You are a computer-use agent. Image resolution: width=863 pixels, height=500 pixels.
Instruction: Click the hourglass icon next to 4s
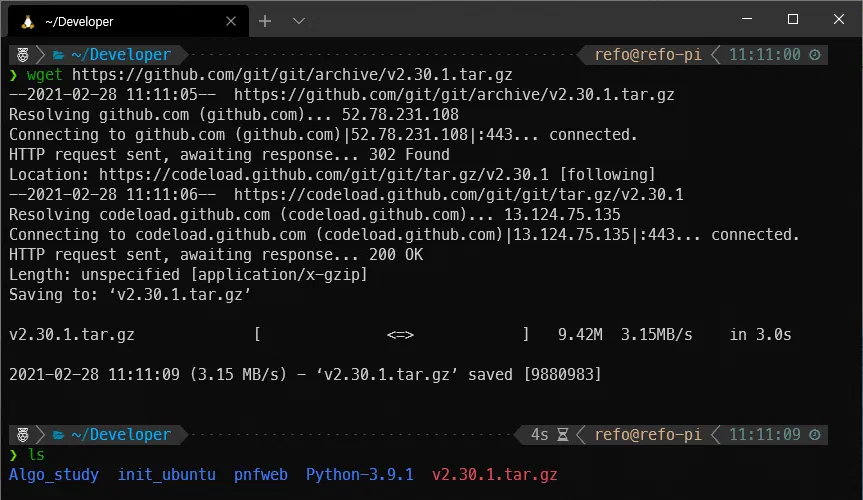[563, 435]
